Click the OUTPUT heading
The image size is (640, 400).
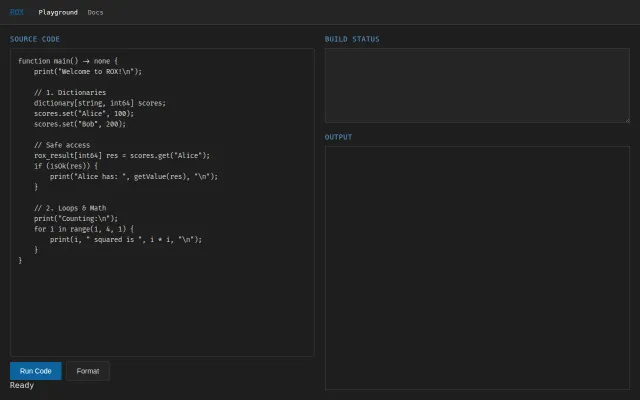(x=338, y=137)
